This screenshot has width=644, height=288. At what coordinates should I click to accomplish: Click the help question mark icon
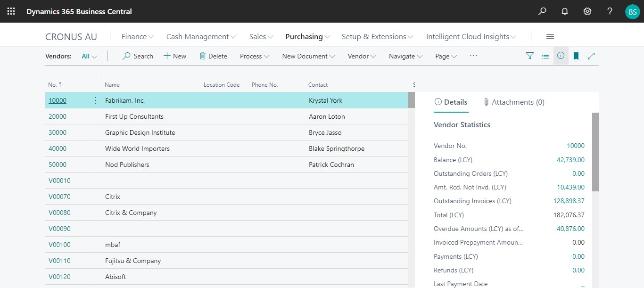coord(610,11)
